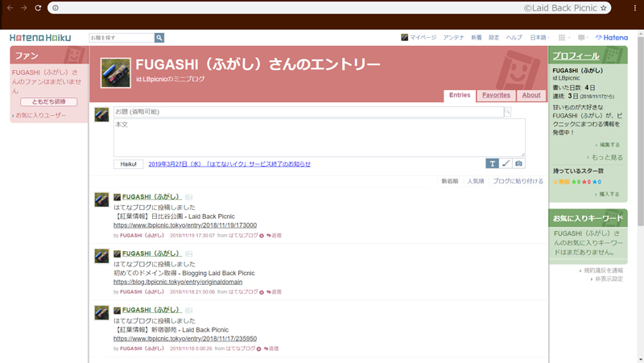
Task: Click the Hatena logo in the top right
Action: [x=612, y=37]
